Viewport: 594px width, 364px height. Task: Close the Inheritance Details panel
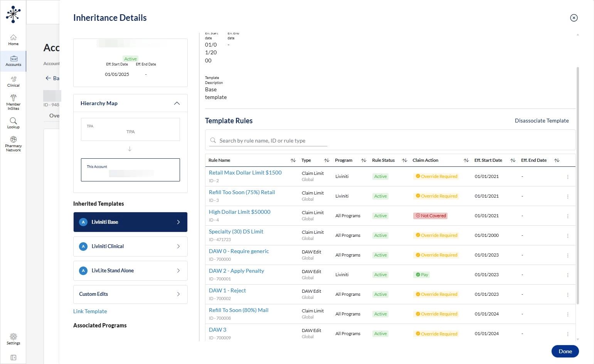pos(574,18)
